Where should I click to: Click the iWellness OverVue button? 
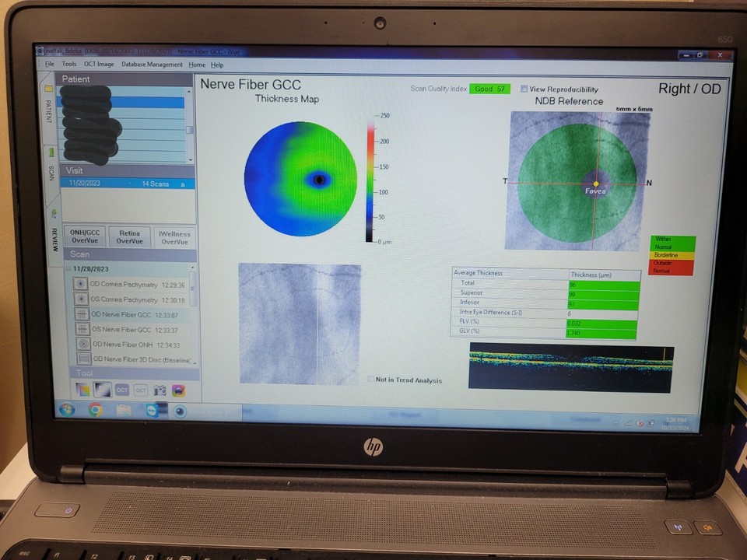[174, 237]
